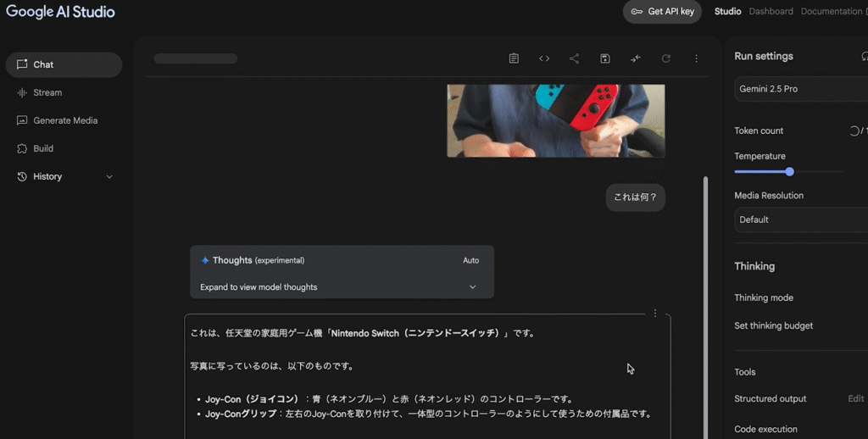Click the Set thinking budget label

coord(773,325)
